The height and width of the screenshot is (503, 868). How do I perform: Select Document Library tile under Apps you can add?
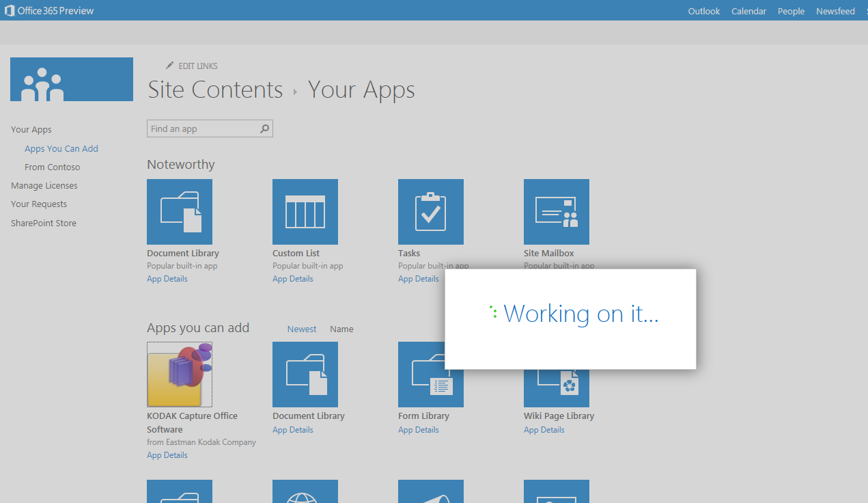click(305, 375)
